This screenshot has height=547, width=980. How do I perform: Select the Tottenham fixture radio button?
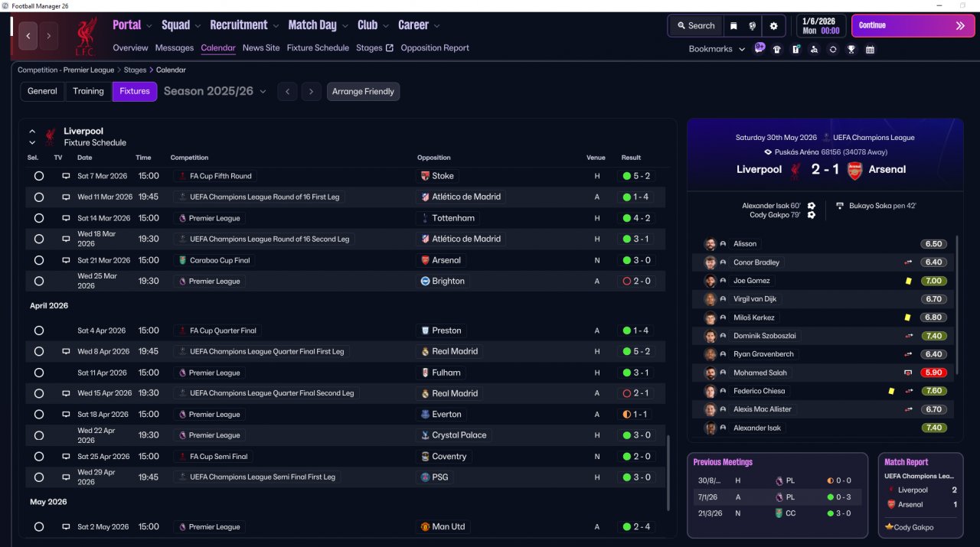coord(39,218)
